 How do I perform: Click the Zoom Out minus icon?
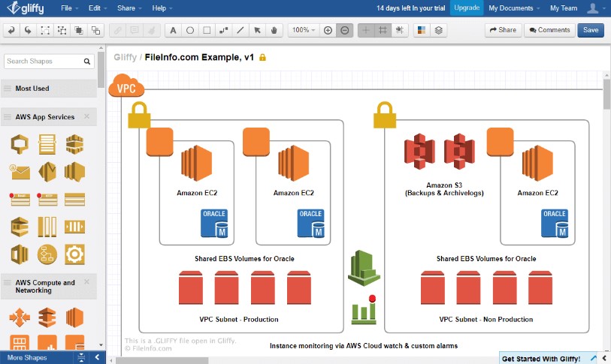tap(345, 30)
